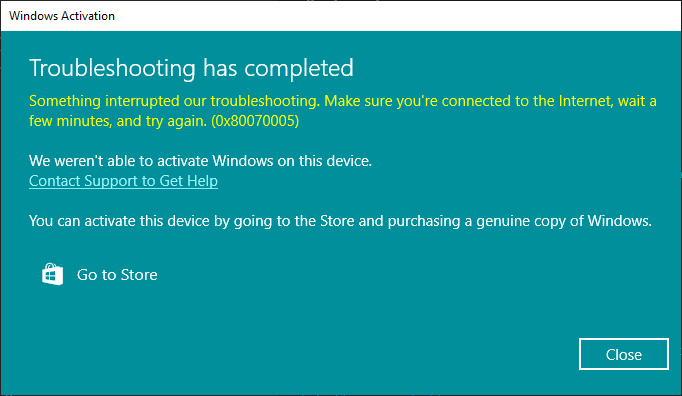Click the Store shopping bag icon
The width and height of the screenshot is (682, 396).
click(x=53, y=274)
